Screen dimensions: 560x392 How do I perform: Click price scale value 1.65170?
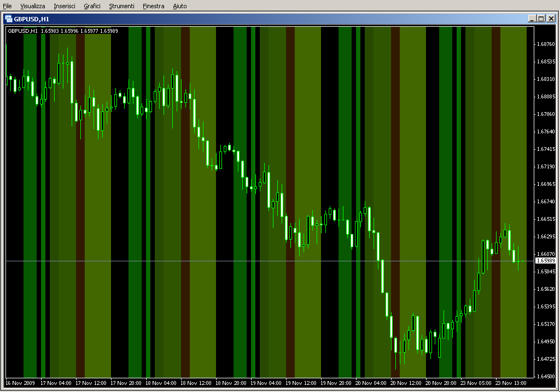pos(546,324)
